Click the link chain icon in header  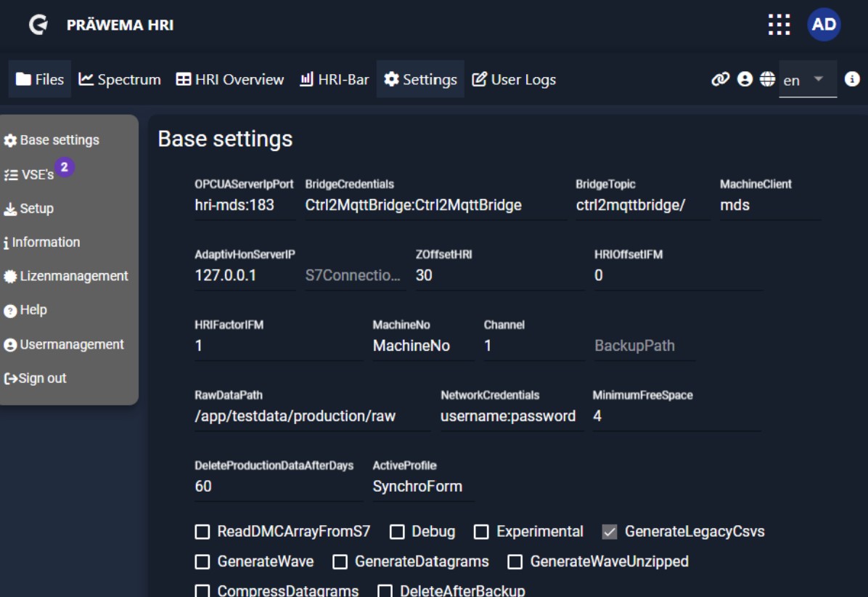[x=720, y=79]
